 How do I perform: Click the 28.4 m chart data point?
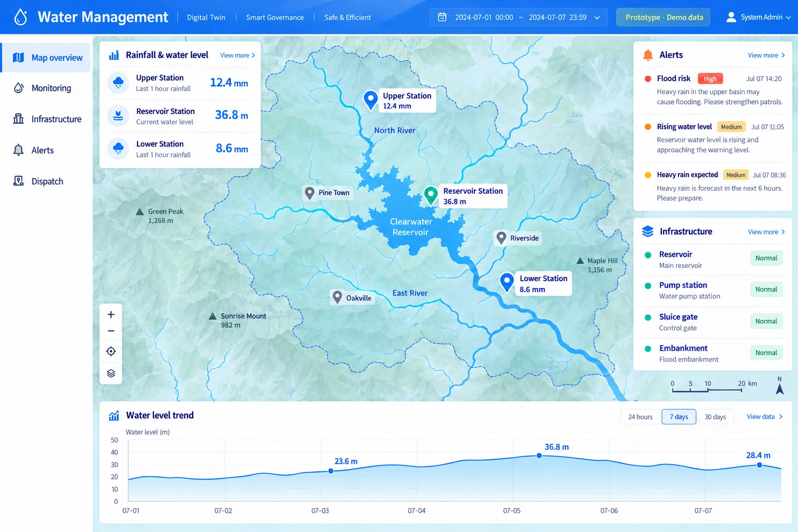coord(760,465)
